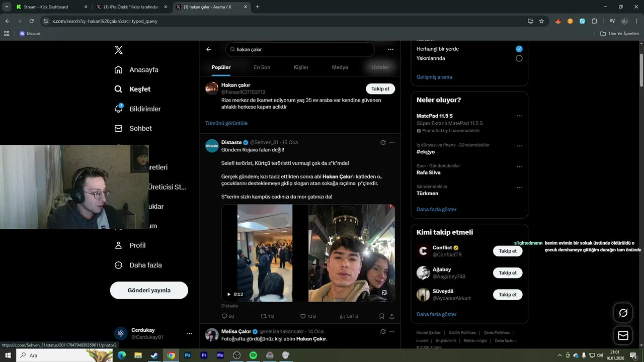Image resolution: width=644 pixels, height=362 pixels.
Task: Open Daha fazla menu in sidebar
Action: click(138, 265)
